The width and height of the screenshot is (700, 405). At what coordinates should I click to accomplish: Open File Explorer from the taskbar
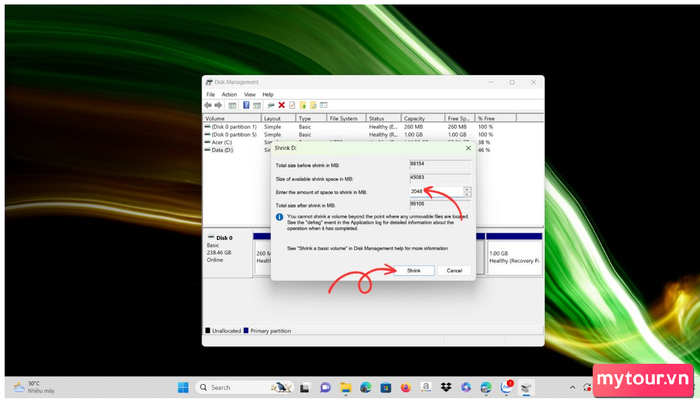click(345, 387)
